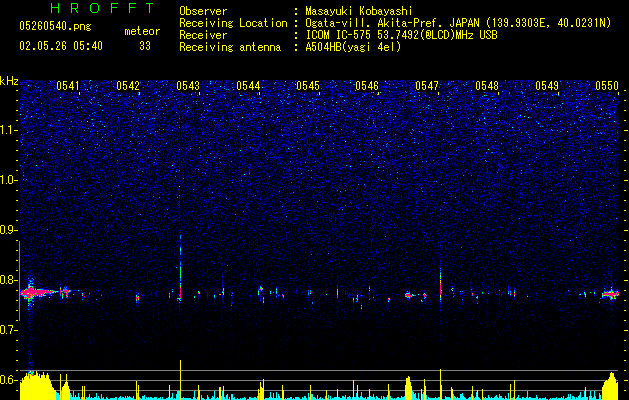Viewport: 629px width, 400px height.
Task: Click the 0541 time marker
Action: click(68, 86)
